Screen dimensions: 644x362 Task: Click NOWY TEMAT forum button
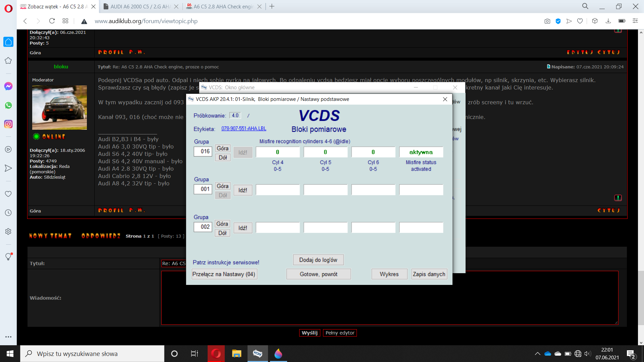51,236
